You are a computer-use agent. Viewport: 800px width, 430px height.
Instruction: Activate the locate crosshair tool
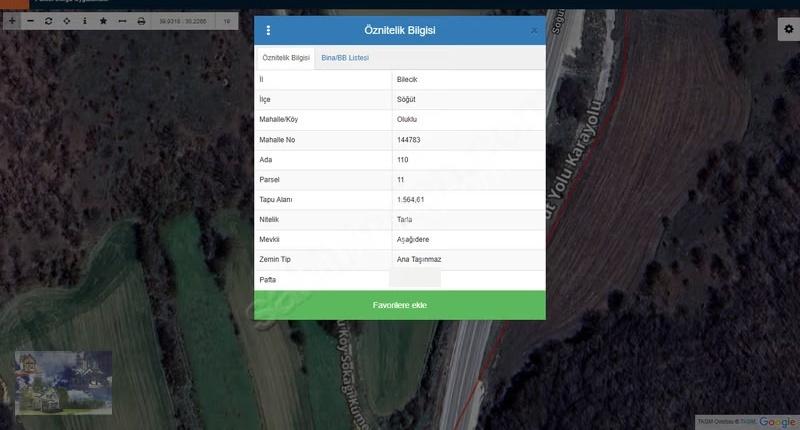point(67,21)
